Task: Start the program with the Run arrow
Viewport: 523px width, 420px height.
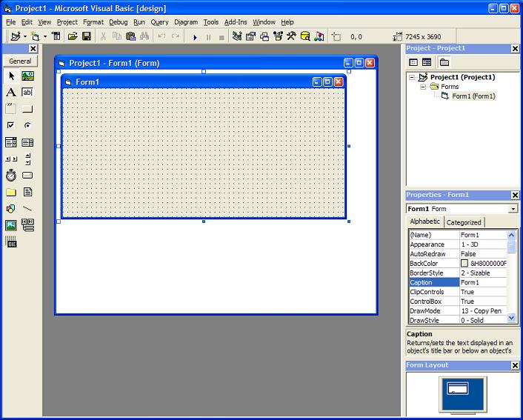Action: (x=195, y=37)
